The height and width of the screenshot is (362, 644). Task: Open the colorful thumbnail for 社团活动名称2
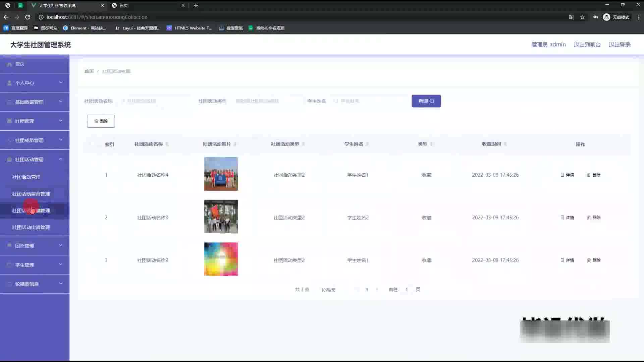[x=221, y=259]
